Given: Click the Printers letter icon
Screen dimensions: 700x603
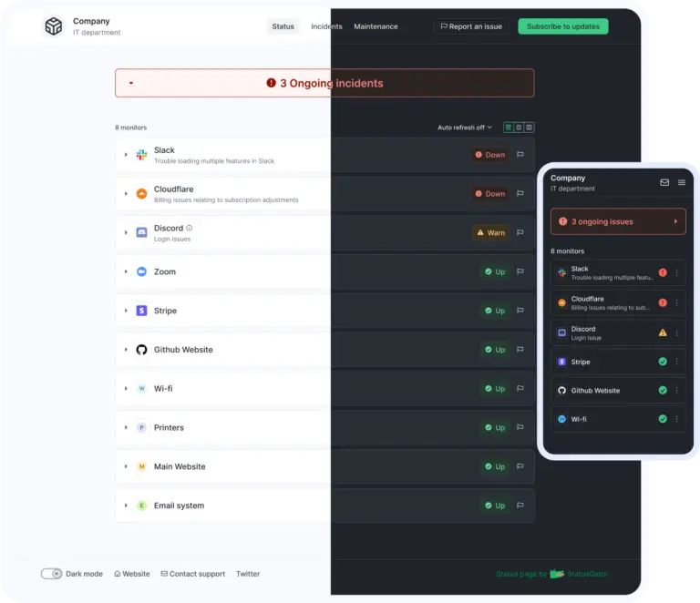Looking at the screenshot, I should click(141, 427).
